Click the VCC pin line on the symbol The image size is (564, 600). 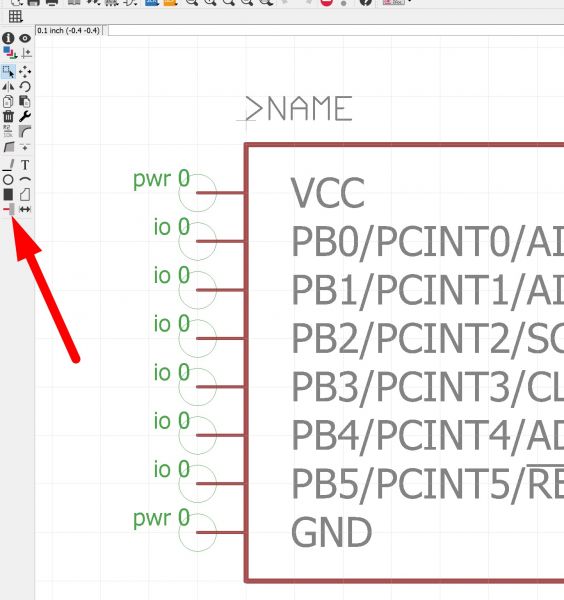point(220,192)
